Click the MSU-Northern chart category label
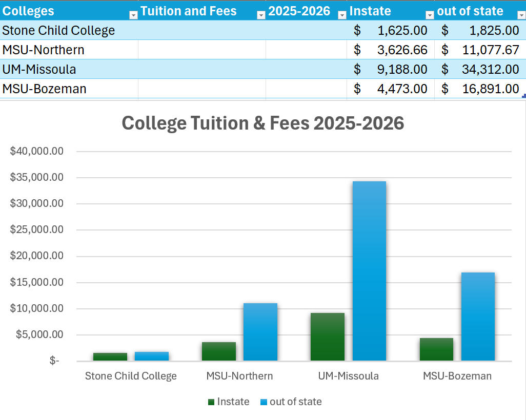 pos(239,376)
